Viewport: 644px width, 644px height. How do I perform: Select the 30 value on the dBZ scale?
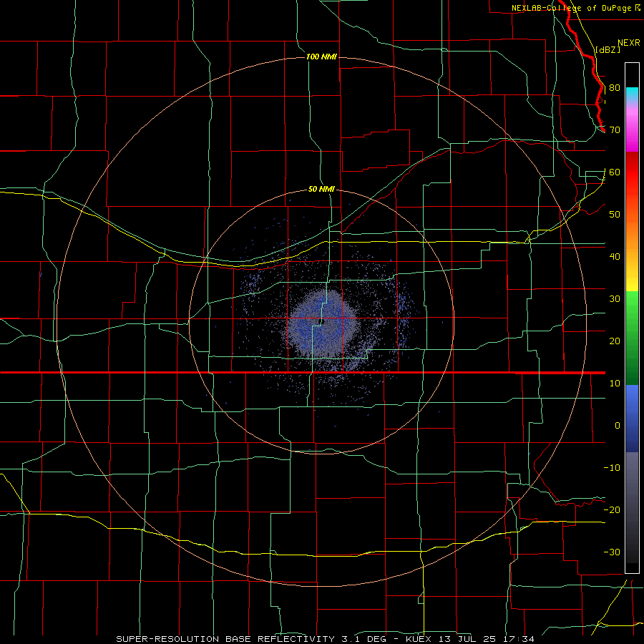coord(615,299)
